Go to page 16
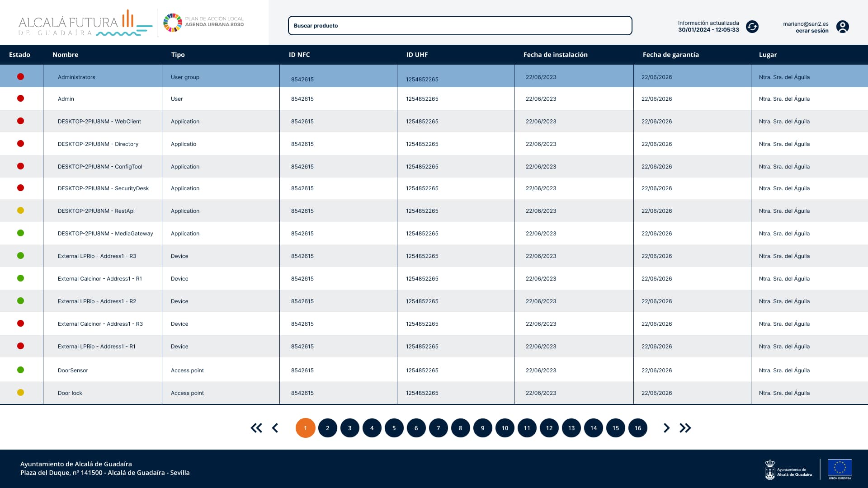This screenshot has height=488, width=868. 638,428
